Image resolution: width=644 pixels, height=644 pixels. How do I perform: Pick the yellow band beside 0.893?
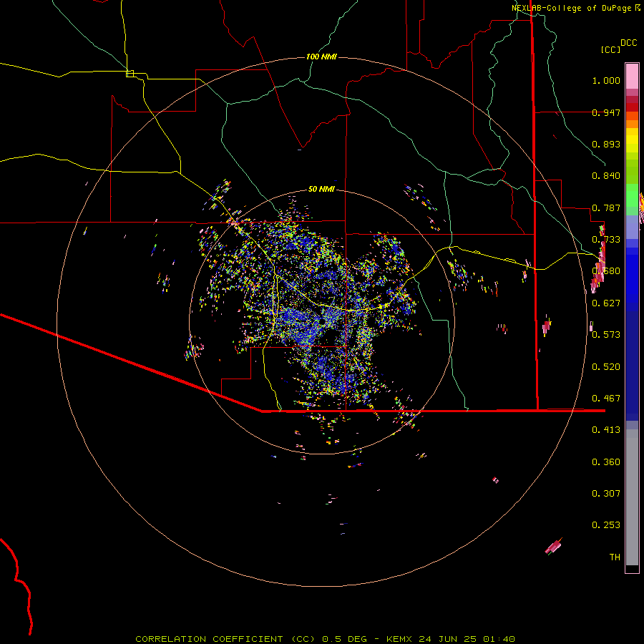[632, 143]
